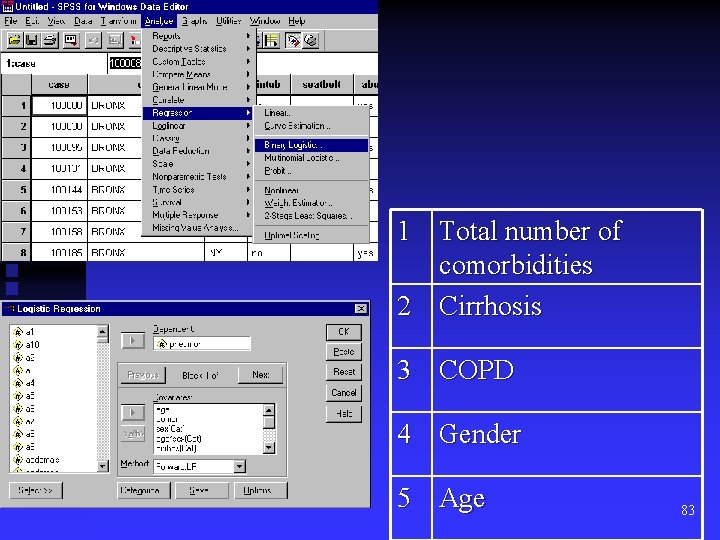Viewport: 720px width, 540px height.
Task: Click the Value Labels toolbar icon
Action: tap(293, 40)
